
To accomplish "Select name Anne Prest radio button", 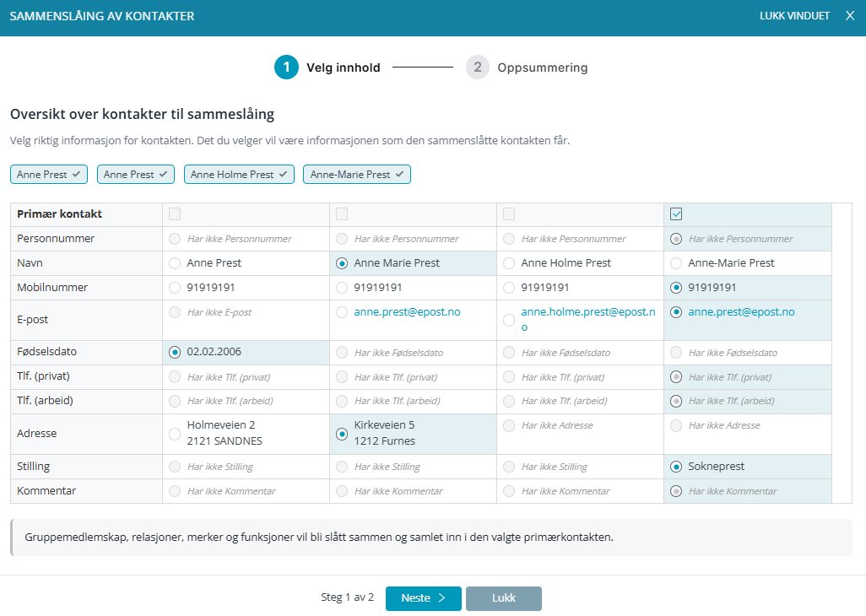I will [x=175, y=263].
